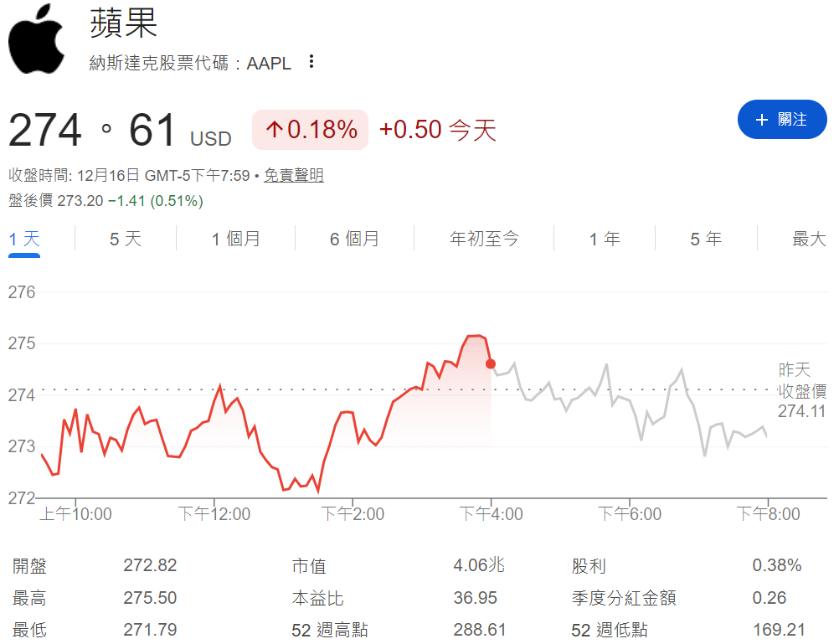Screen dimensions: 839x644
Task: Switch to 年初至今 performance view
Action: click(x=484, y=238)
